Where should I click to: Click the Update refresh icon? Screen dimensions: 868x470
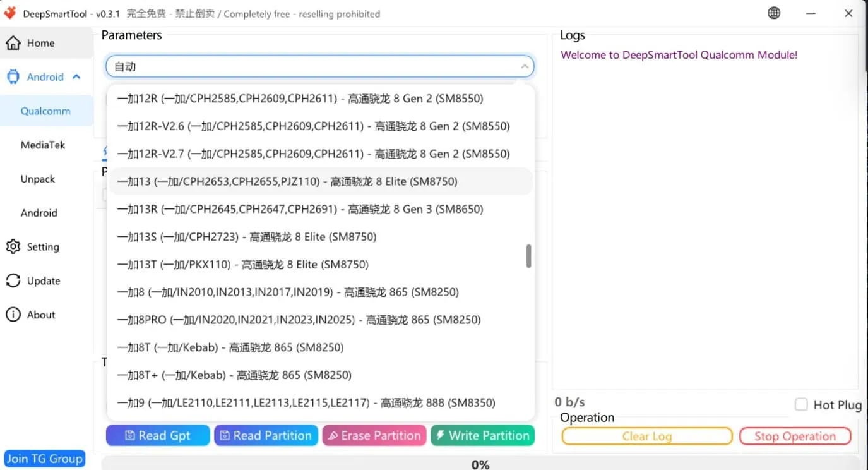click(x=13, y=281)
